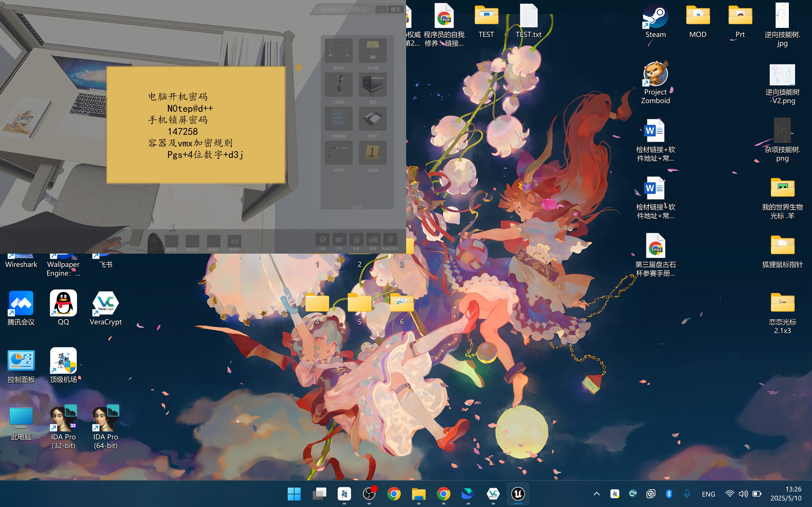Image resolution: width=812 pixels, height=507 pixels.
Task: Launch Project Zomboid shortcut
Action: pyautogui.click(x=655, y=83)
